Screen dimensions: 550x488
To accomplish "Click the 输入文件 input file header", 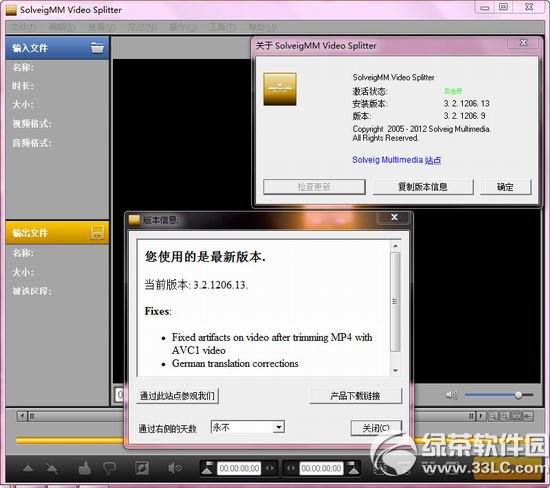I will [x=58, y=47].
